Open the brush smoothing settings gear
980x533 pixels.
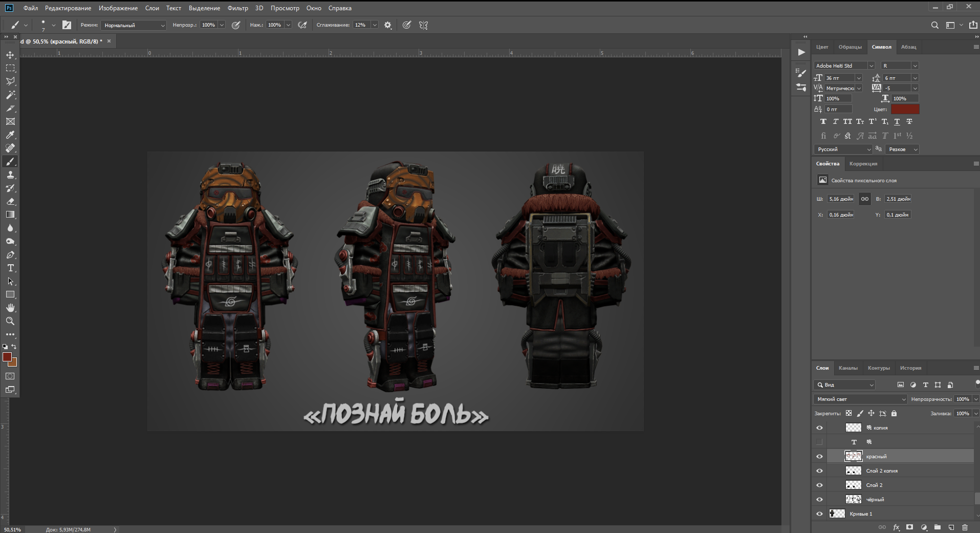pyautogui.click(x=388, y=25)
